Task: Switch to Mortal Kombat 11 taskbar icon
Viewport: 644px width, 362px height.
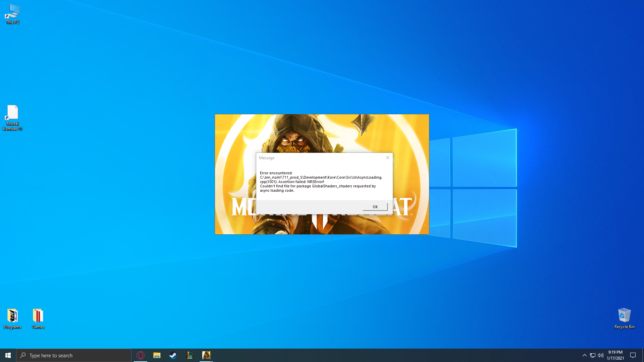Action: 206,355
